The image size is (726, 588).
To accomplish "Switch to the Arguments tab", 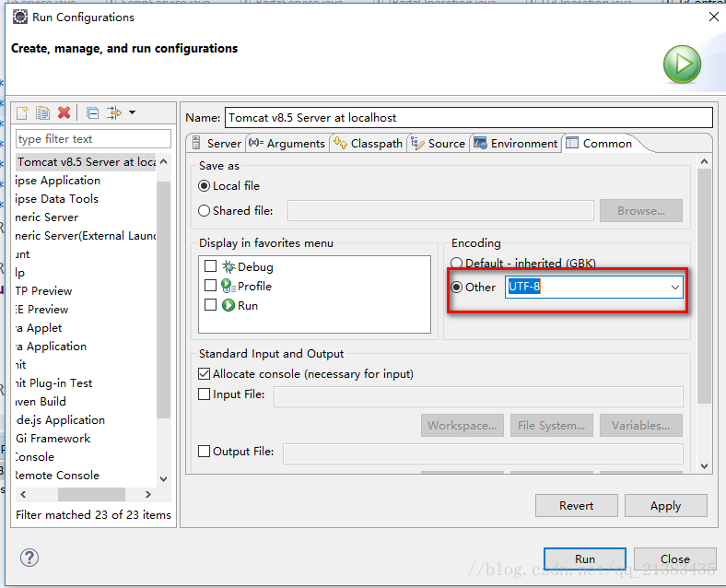I will click(x=287, y=144).
